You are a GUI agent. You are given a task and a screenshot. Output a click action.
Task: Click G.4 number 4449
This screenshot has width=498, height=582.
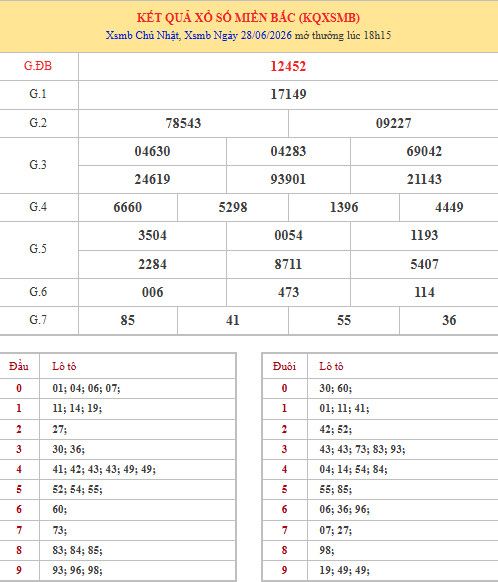[449, 207]
